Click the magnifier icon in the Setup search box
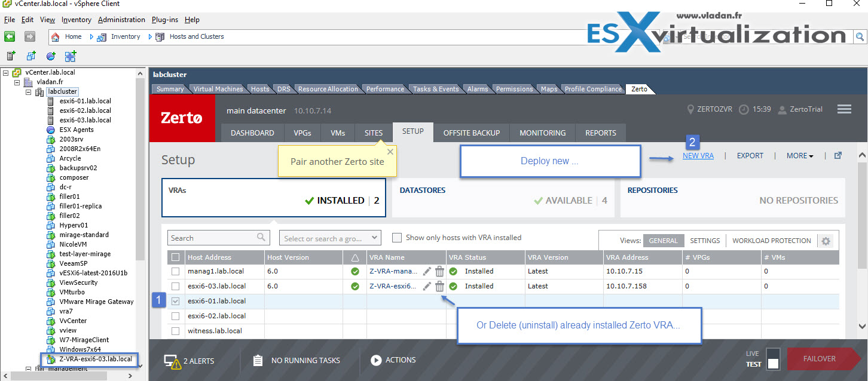 tap(261, 237)
